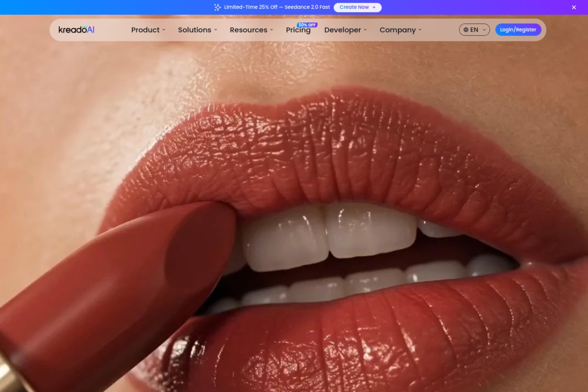Click the KreadoAI logo
The height and width of the screenshot is (392, 588).
[x=76, y=30]
